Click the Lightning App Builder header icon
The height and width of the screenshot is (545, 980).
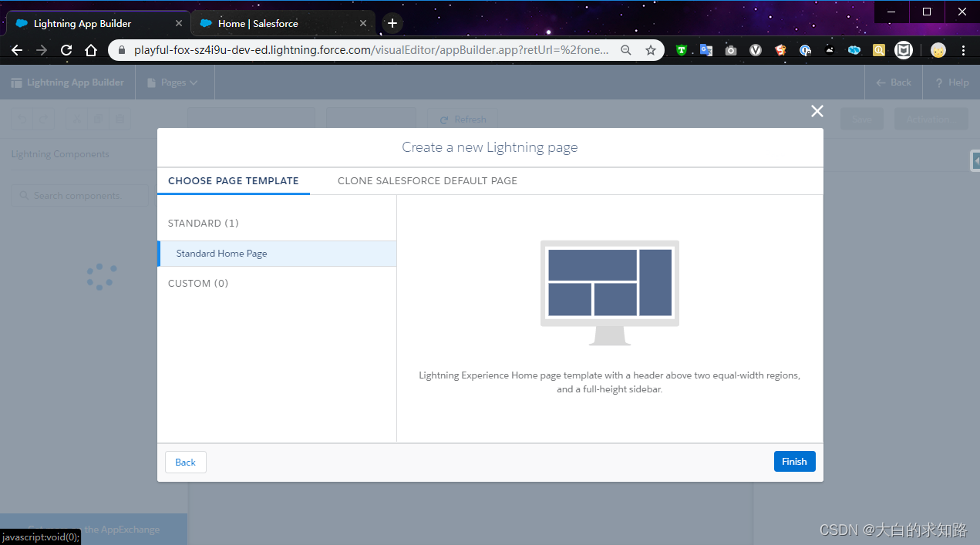16,82
